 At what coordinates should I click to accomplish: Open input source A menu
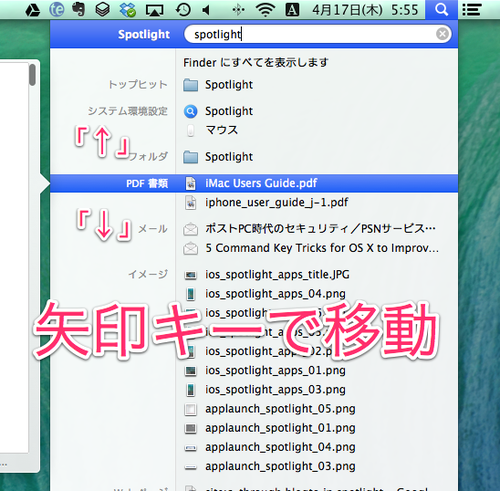point(292,10)
